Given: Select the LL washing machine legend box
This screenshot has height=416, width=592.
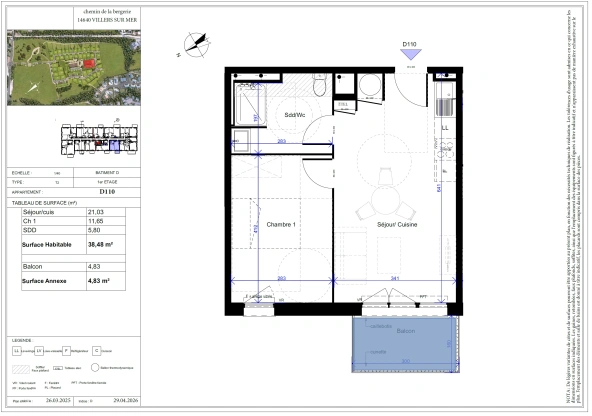Looking at the screenshot, I should pos(17,351).
